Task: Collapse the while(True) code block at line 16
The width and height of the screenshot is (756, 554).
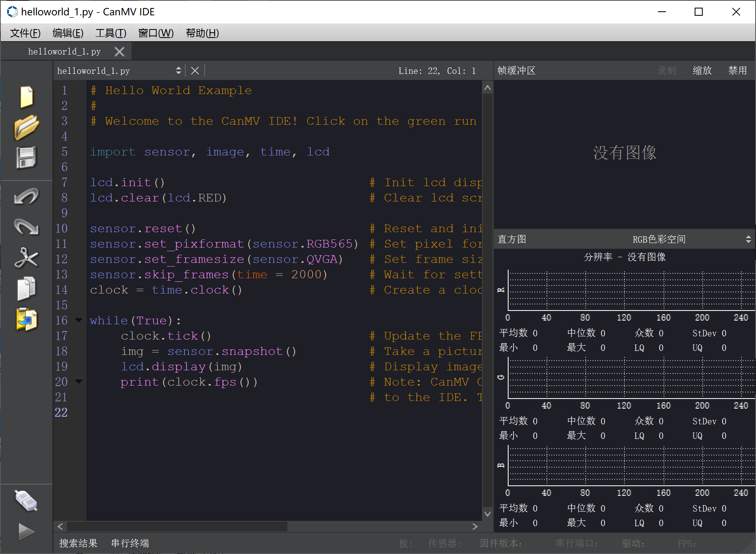Action: coord(79,321)
